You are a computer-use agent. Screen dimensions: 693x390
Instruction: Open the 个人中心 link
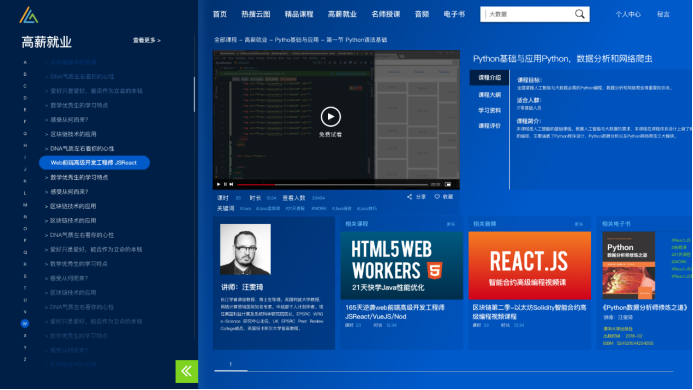(628, 14)
